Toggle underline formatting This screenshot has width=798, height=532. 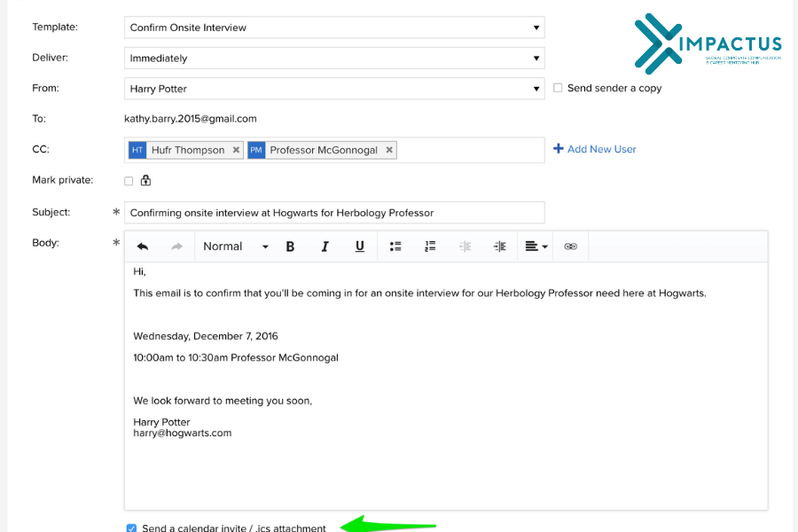pyautogui.click(x=359, y=246)
